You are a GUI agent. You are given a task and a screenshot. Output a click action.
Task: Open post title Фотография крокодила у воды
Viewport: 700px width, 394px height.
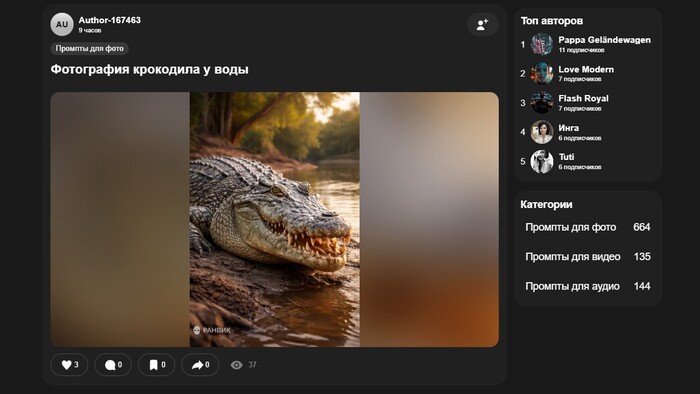(x=149, y=70)
